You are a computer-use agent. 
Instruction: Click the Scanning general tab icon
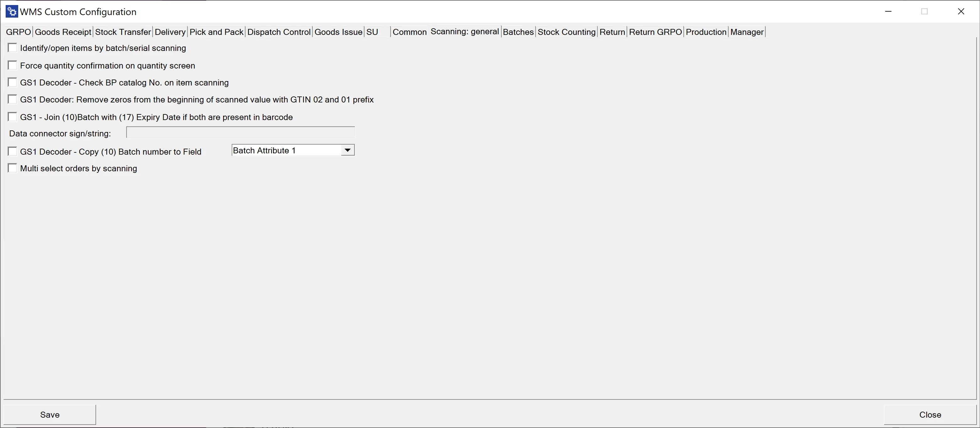465,32
